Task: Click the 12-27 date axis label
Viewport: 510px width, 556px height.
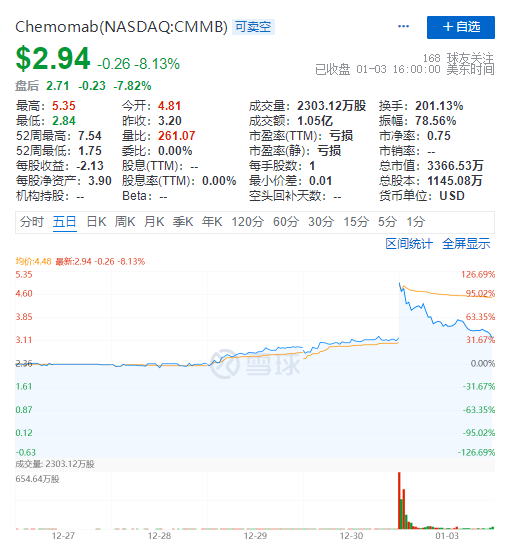Action: click(x=63, y=535)
